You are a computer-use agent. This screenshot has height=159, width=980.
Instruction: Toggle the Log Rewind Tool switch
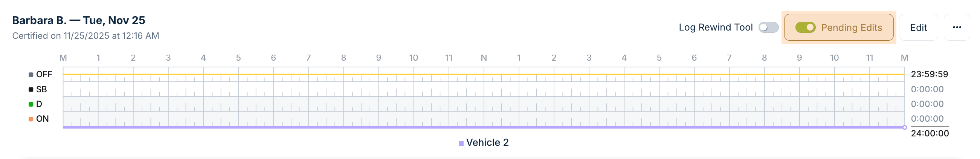click(x=768, y=28)
